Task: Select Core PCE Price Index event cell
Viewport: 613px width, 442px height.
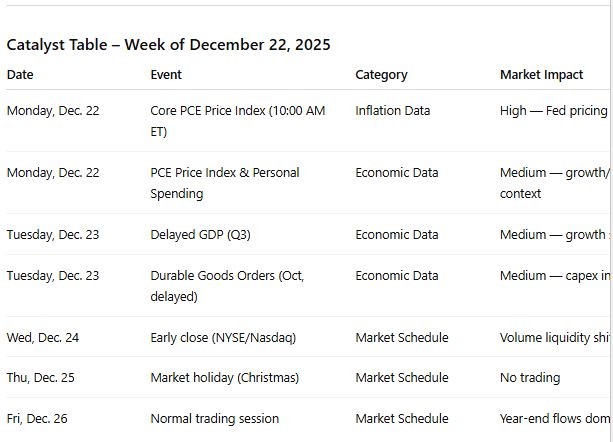Action: pos(237,121)
